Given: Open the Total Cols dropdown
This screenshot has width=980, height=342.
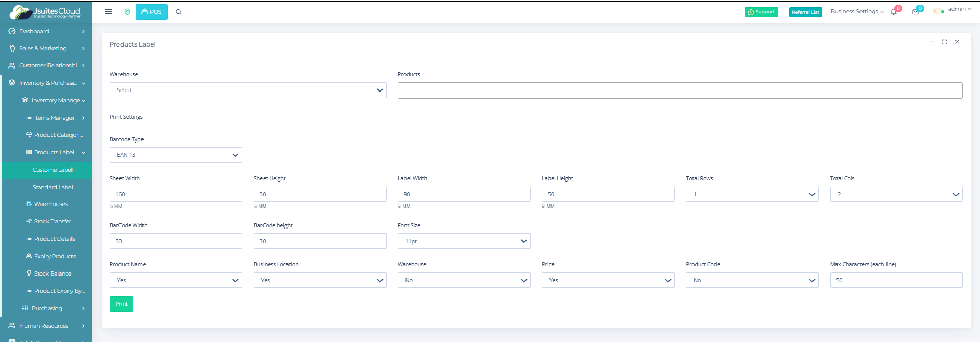Looking at the screenshot, I should 896,194.
